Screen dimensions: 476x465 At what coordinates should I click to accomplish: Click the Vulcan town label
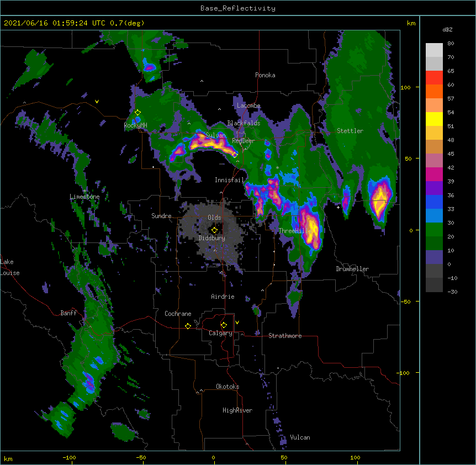300,437
